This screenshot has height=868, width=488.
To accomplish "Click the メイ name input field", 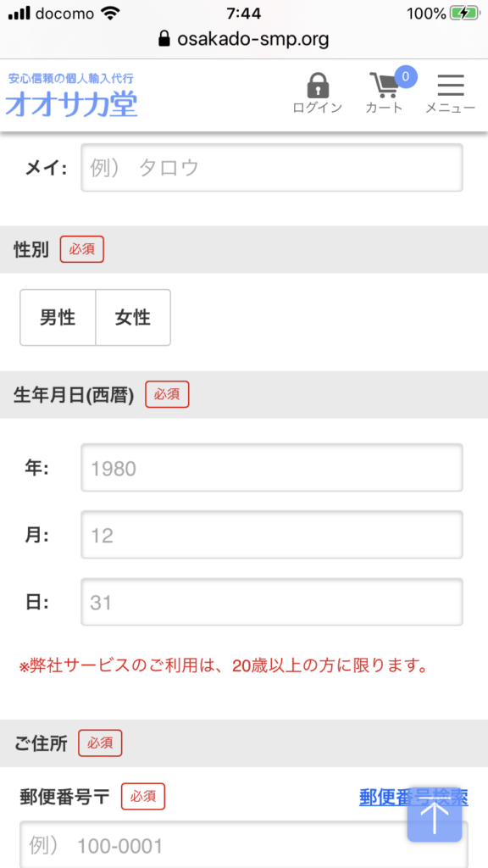I will 272,168.
